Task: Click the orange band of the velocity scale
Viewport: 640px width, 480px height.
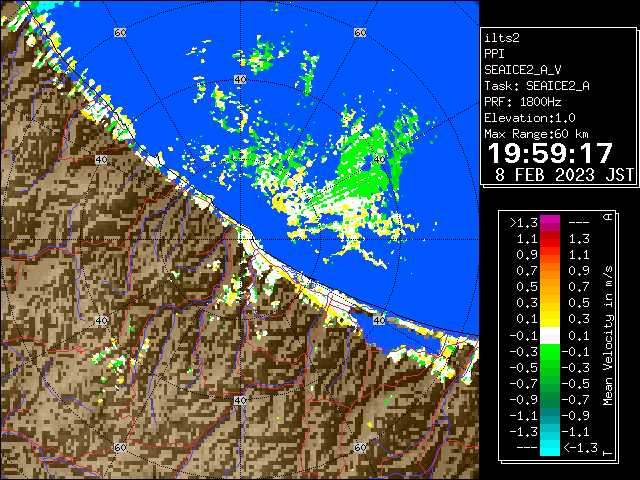Action: [550, 271]
